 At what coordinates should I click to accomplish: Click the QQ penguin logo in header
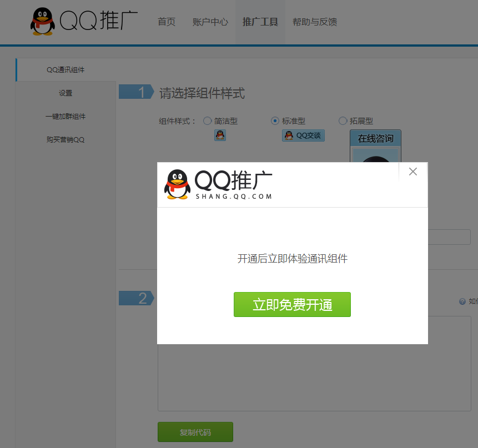coord(43,21)
